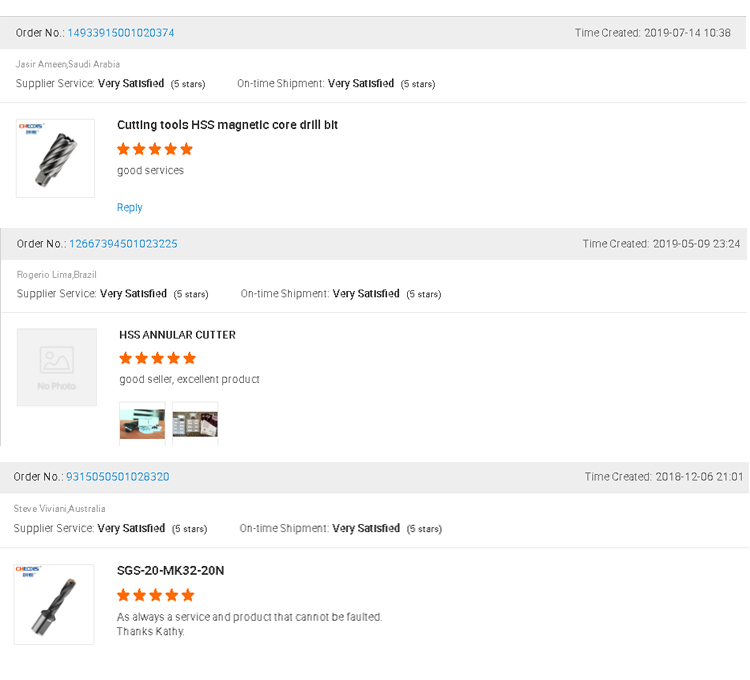Click the SGS-20-MK32-20N product title
750x680 pixels.
click(x=170, y=570)
